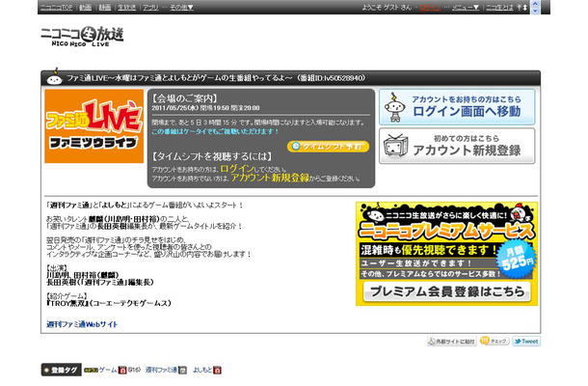
Task: Click the 外部サイトに貼付 button
Action: (x=451, y=342)
